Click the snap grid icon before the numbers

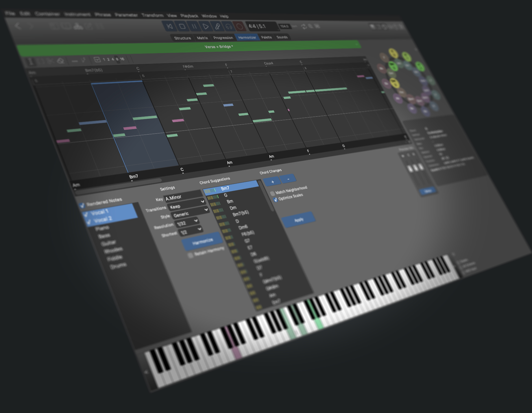[97, 60]
